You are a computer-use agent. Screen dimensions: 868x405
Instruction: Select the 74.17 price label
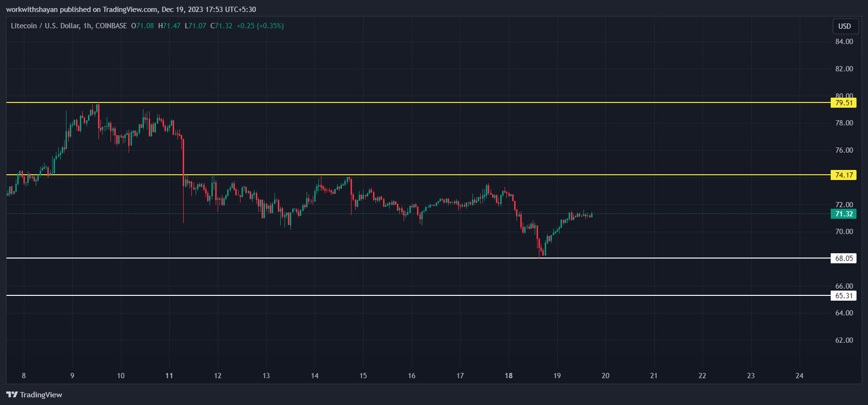point(844,175)
